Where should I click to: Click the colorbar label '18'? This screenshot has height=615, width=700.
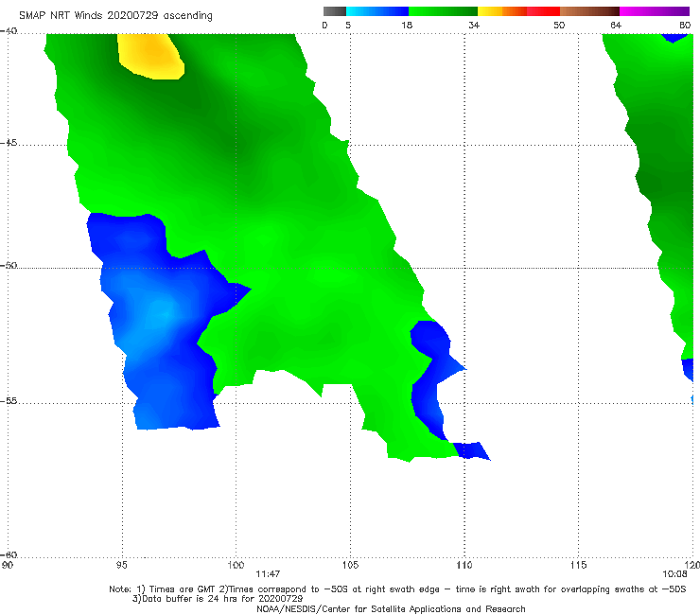click(x=407, y=25)
